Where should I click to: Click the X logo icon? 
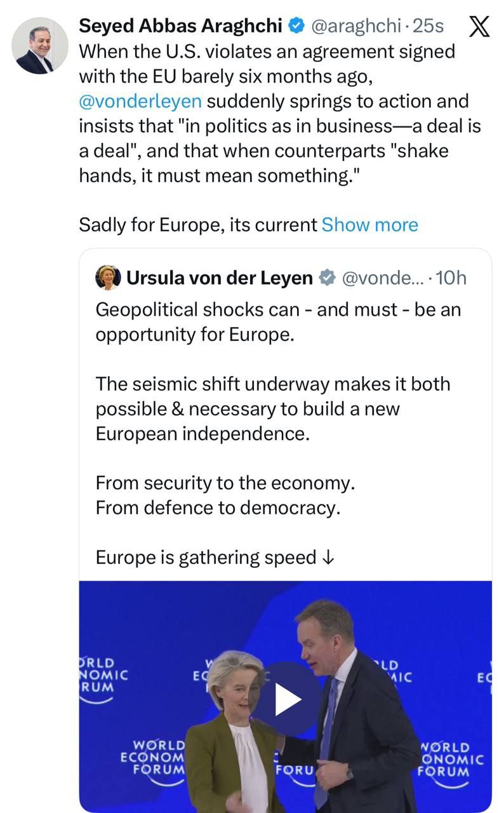coord(478,26)
